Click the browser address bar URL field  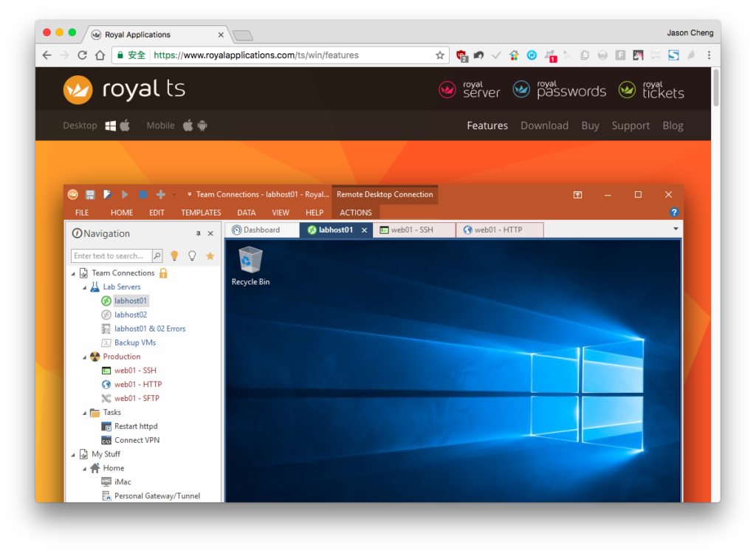pyautogui.click(x=292, y=55)
